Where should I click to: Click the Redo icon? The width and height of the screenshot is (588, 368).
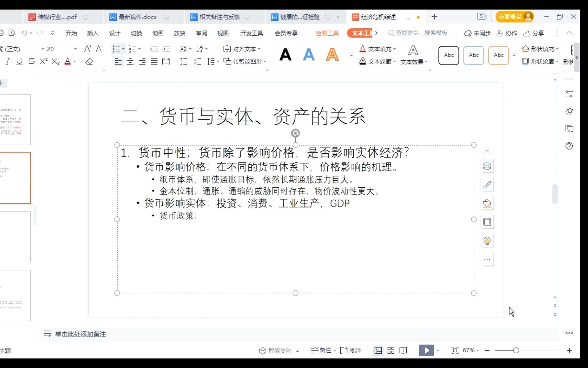(40, 33)
